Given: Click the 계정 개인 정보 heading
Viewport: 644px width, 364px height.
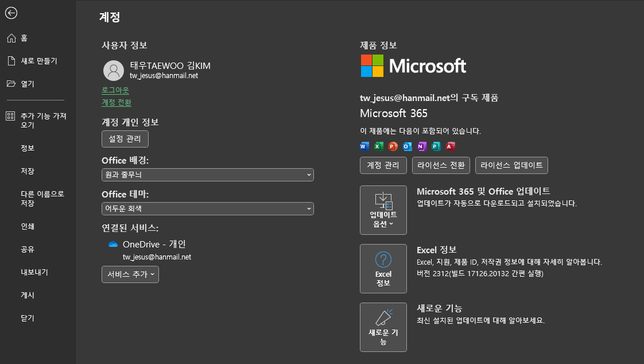Looking at the screenshot, I should [130, 122].
